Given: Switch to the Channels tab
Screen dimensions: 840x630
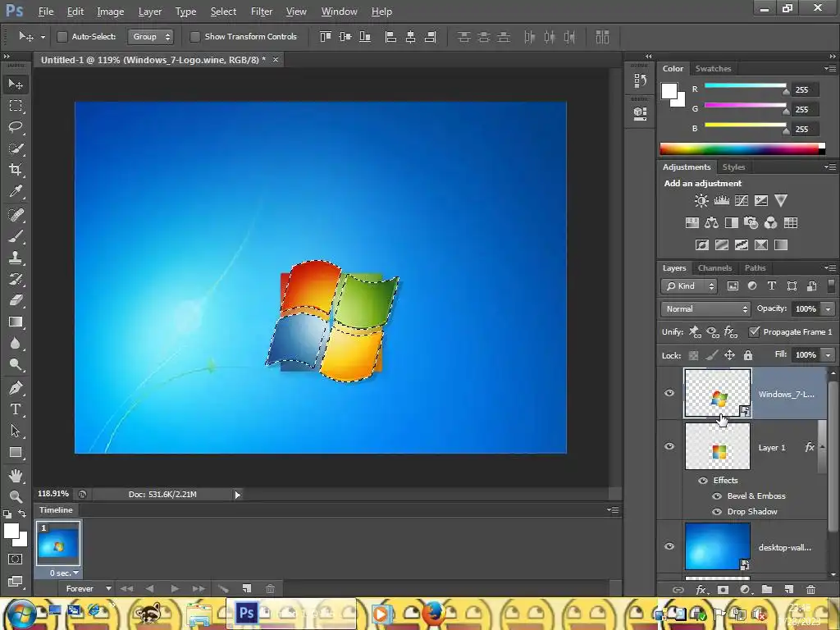Looking at the screenshot, I should [x=714, y=268].
